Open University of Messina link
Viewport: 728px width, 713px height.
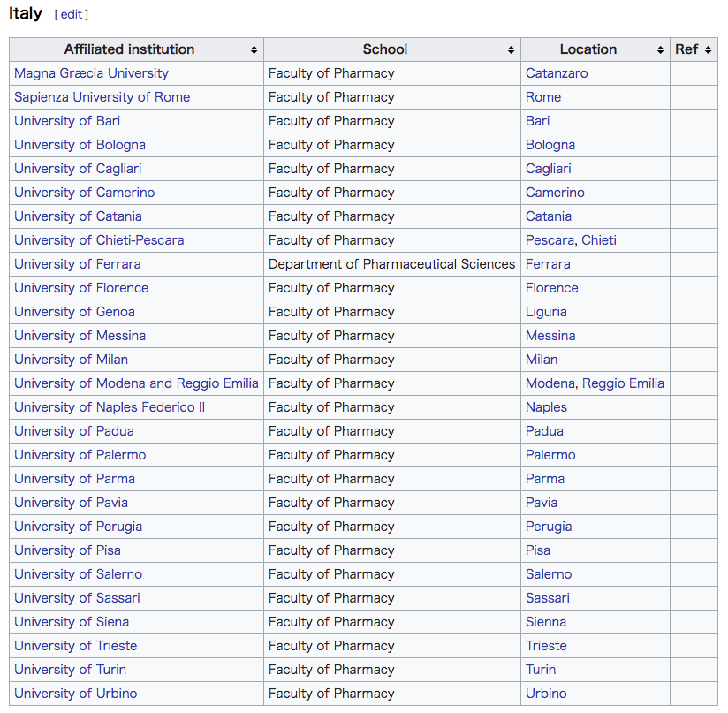pos(80,336)
